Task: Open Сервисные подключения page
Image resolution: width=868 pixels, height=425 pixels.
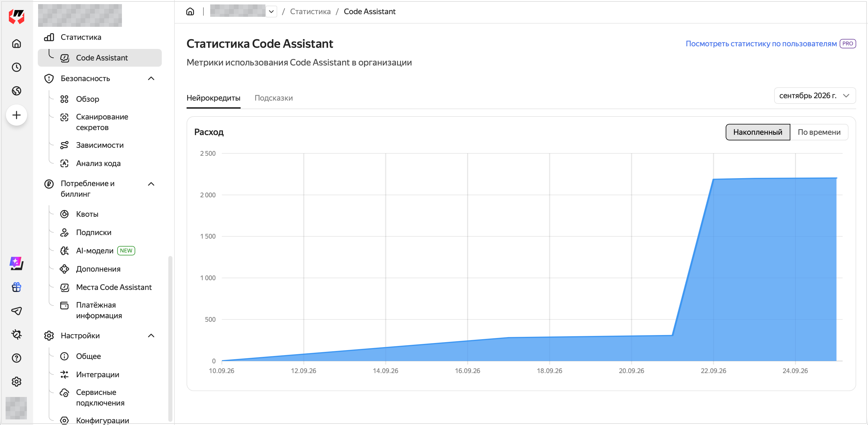Action: point(100,397)
